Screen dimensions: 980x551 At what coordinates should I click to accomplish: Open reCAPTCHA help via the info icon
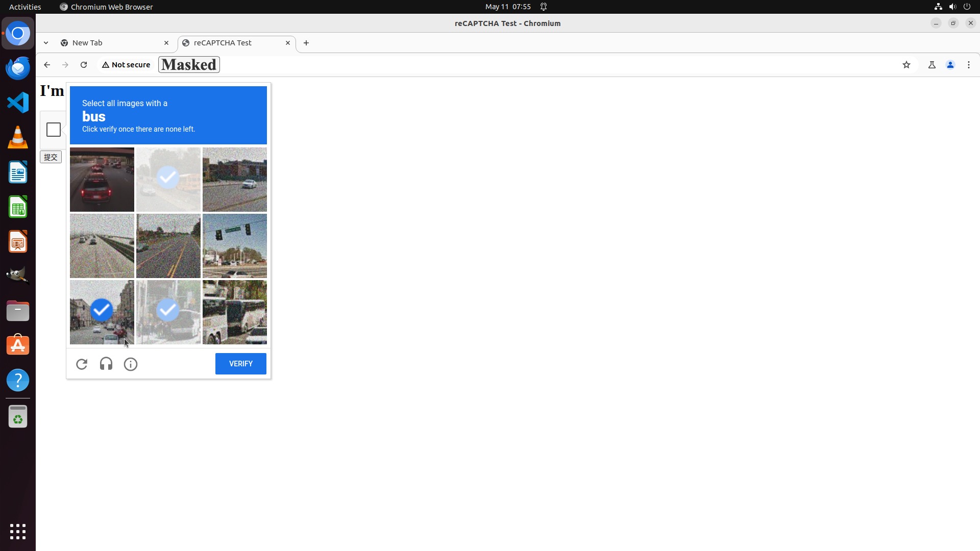pos(131,364)
